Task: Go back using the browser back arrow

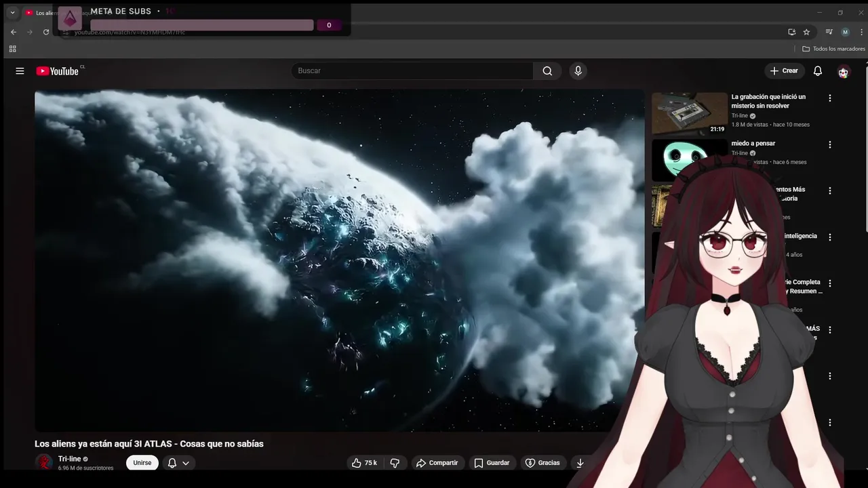Action: coord(13,32)
